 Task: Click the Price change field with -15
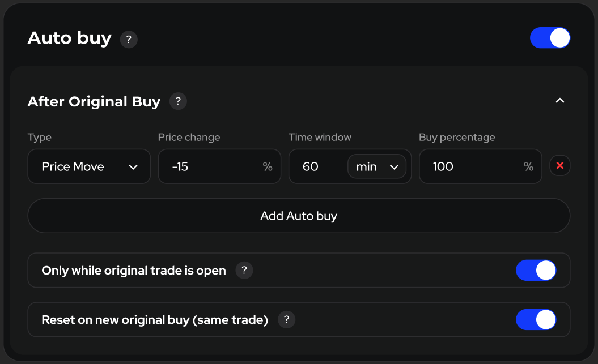point(210,166)
